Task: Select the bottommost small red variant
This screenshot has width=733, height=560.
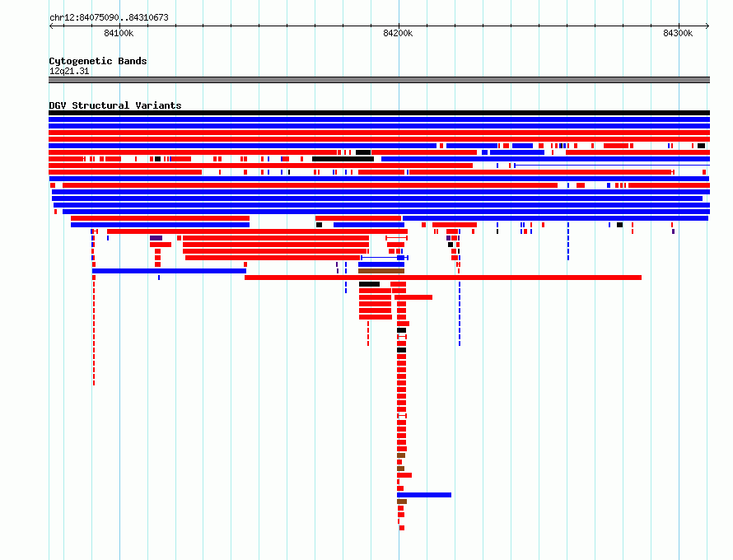Action: coord(402,528)
